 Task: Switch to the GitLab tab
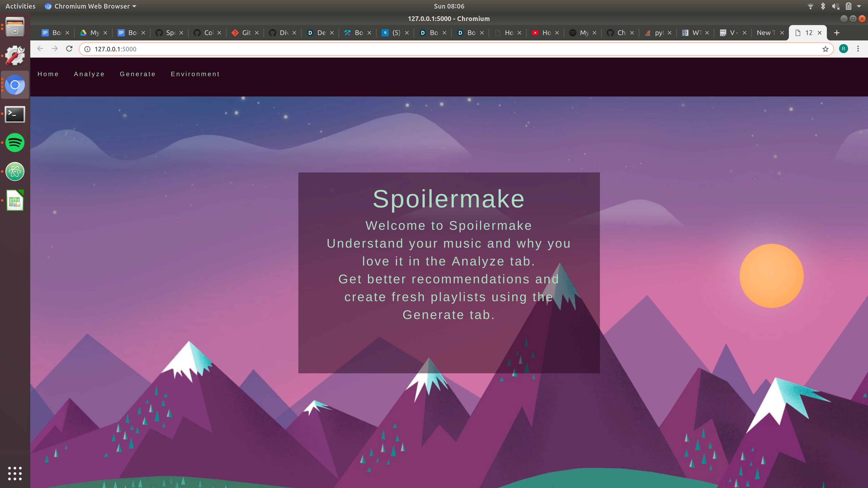click(242, 33)
